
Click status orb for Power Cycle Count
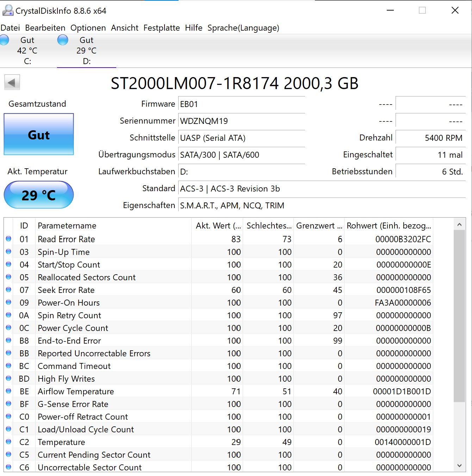(8, 327)
